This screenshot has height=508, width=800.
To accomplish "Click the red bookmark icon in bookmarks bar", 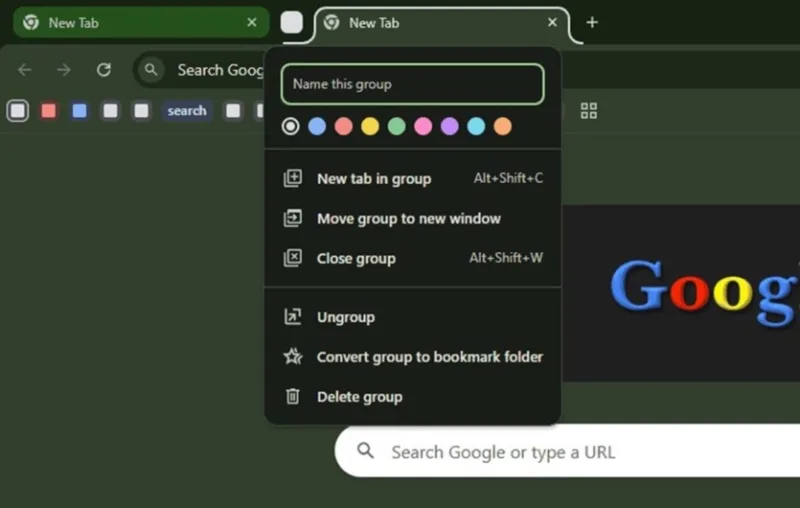I will click(x=48, y=111).
